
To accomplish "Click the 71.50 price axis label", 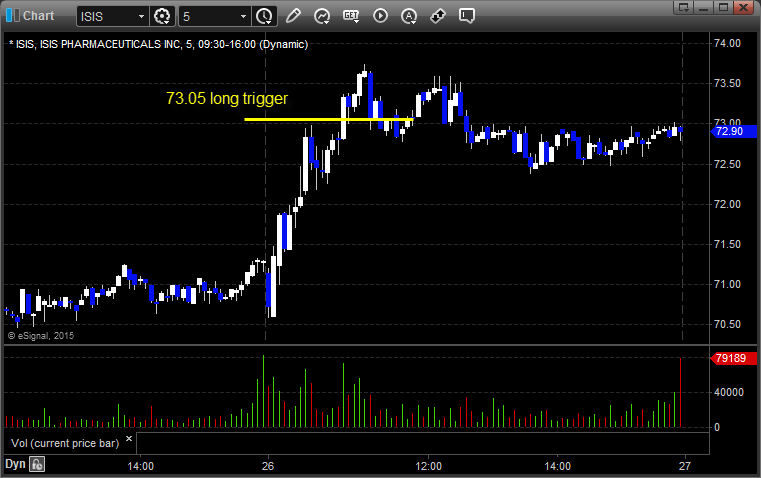I will 728,244.
